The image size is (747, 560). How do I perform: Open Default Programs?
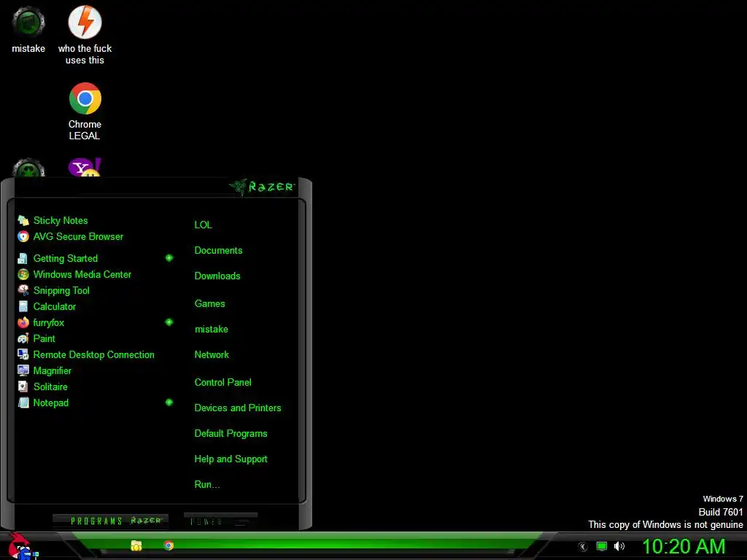click(x=231, y=434)
